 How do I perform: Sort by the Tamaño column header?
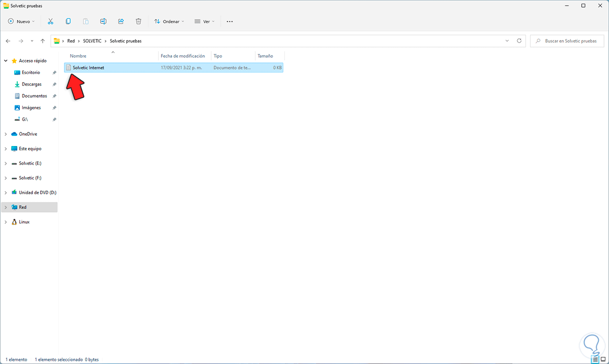click(x=265, y=56)
